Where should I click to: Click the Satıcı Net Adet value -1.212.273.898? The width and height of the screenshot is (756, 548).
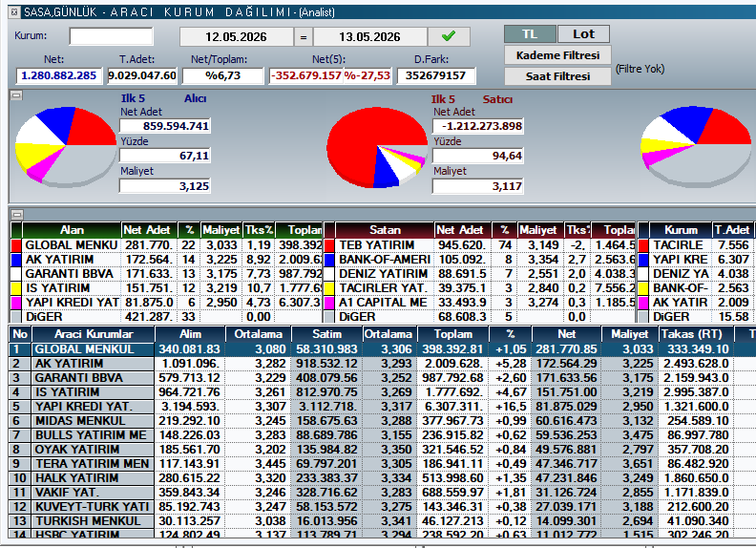click(x=478, y=126)
